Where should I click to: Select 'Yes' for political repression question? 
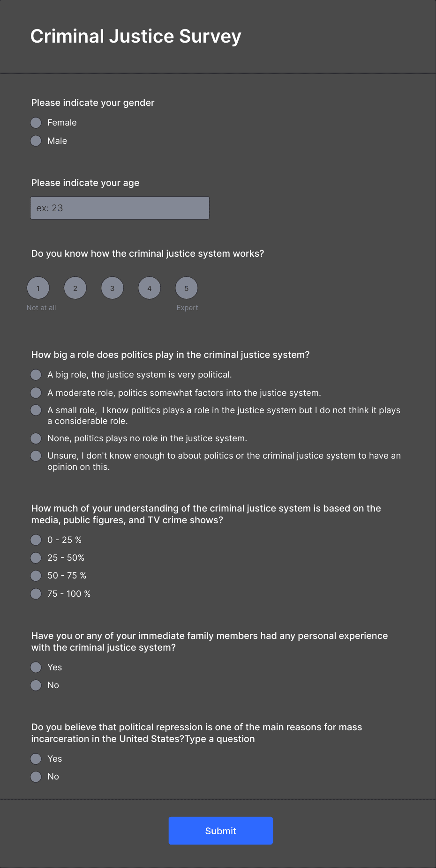pos(36,758)
